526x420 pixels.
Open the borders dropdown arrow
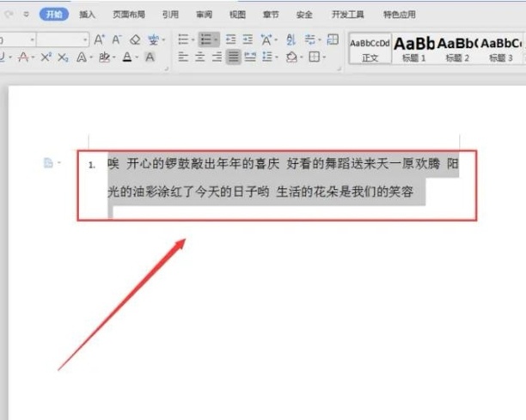tap(324, 58)
